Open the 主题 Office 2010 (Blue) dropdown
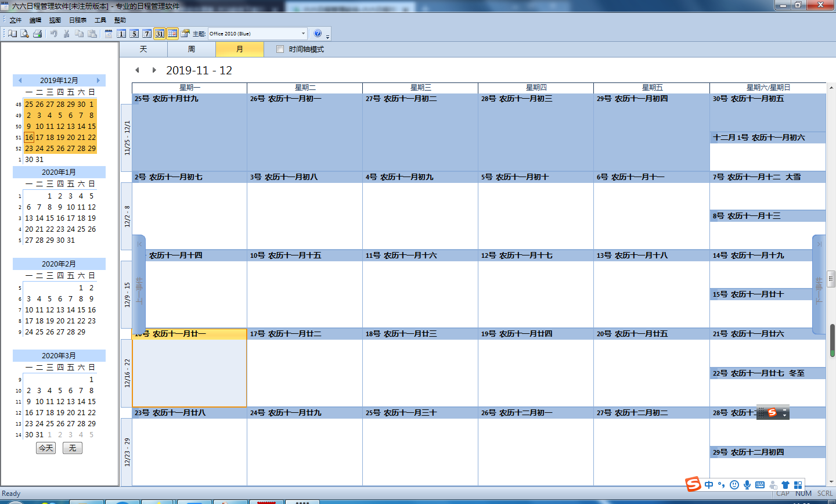The image size is (836, 504). 258,34
